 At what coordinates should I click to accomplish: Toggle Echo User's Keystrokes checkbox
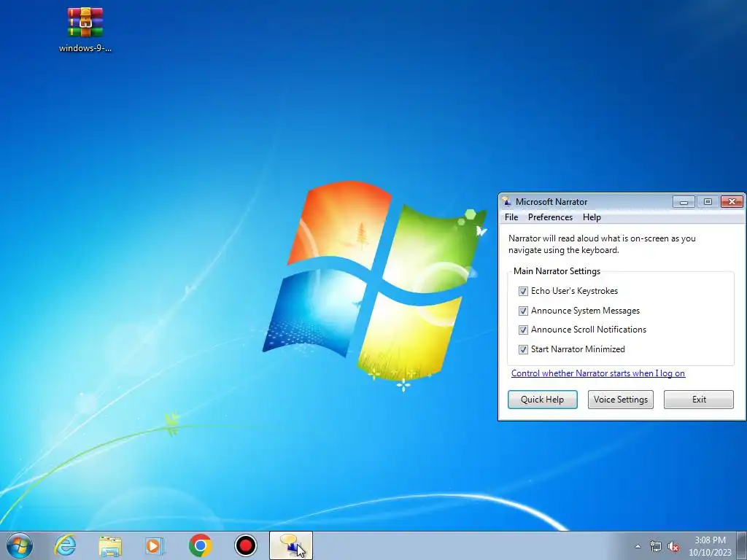point(523,291)
